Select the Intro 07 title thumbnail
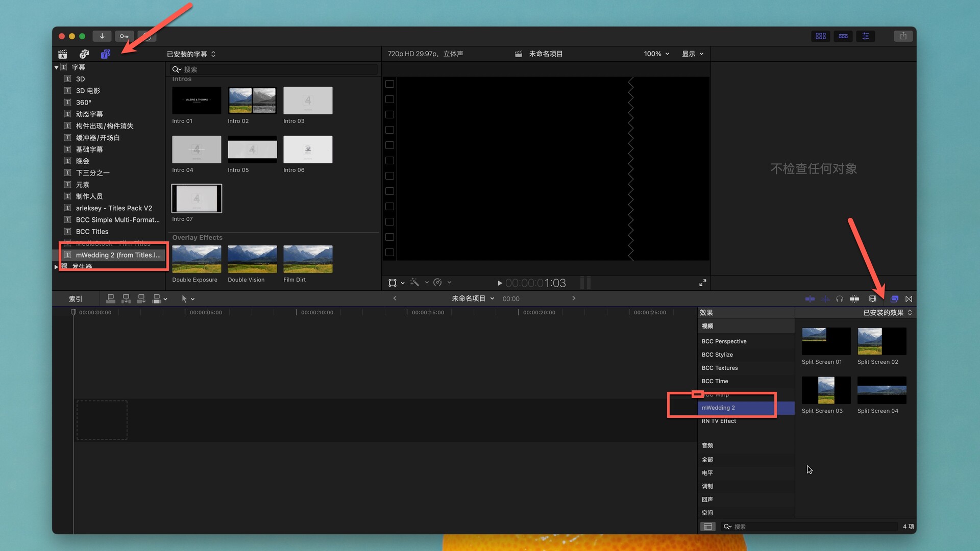This screenshot has width=980, height=551. pos(197,198)
